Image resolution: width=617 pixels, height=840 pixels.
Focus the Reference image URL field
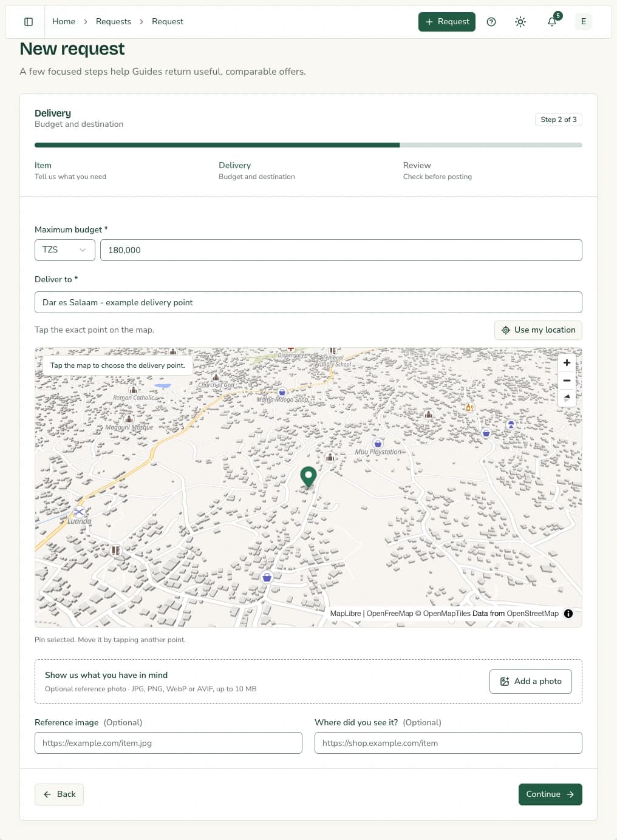(168, 743)
